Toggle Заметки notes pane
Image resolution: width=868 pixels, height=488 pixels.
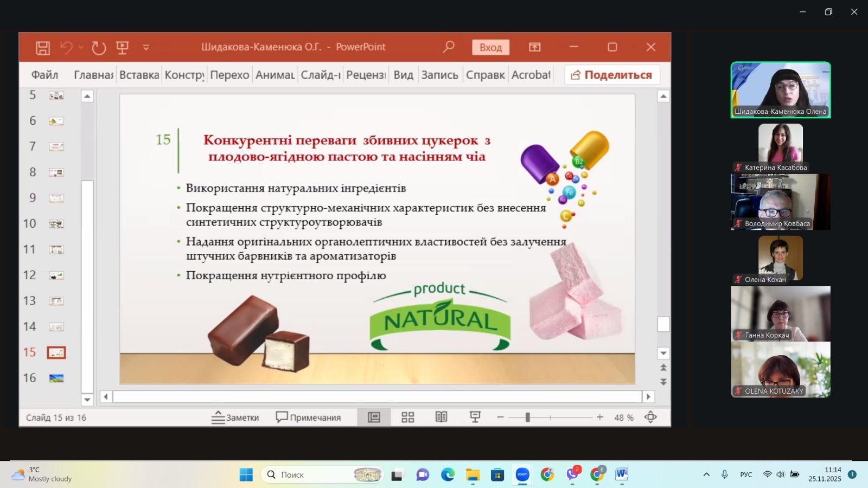click(235, 417)
